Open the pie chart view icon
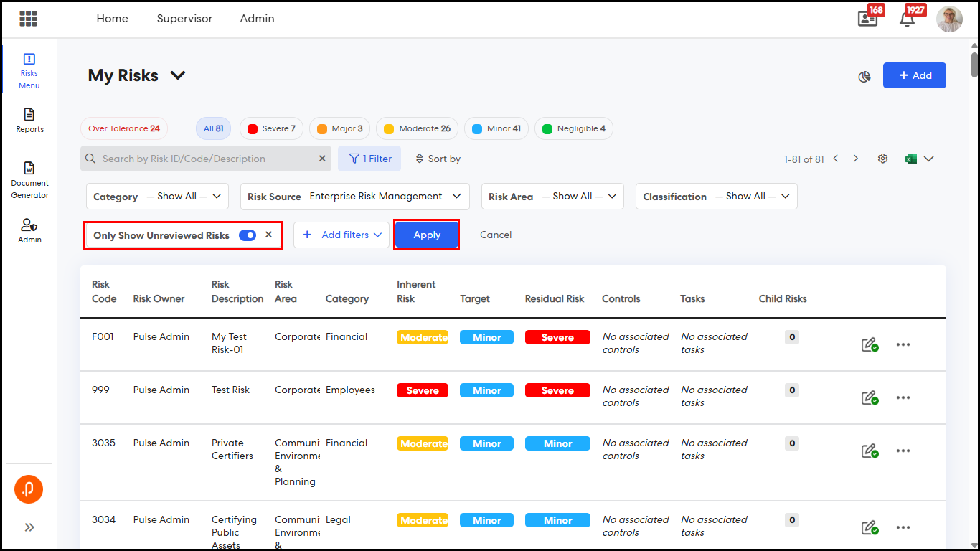Viewport: 980px width, 551px height. pyautogui.click(x=864, y=77)
